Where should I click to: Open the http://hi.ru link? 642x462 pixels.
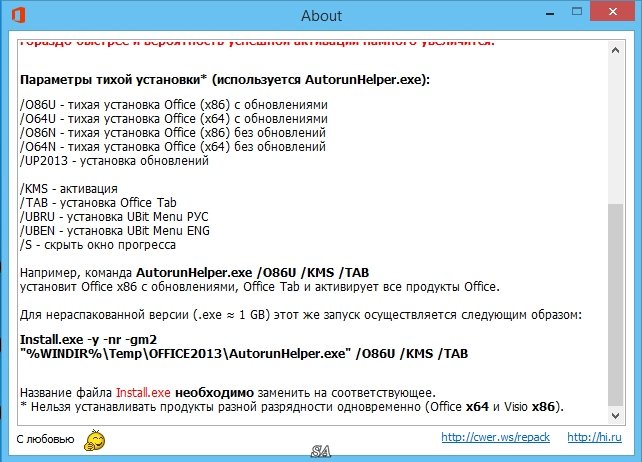pos(594,437)
